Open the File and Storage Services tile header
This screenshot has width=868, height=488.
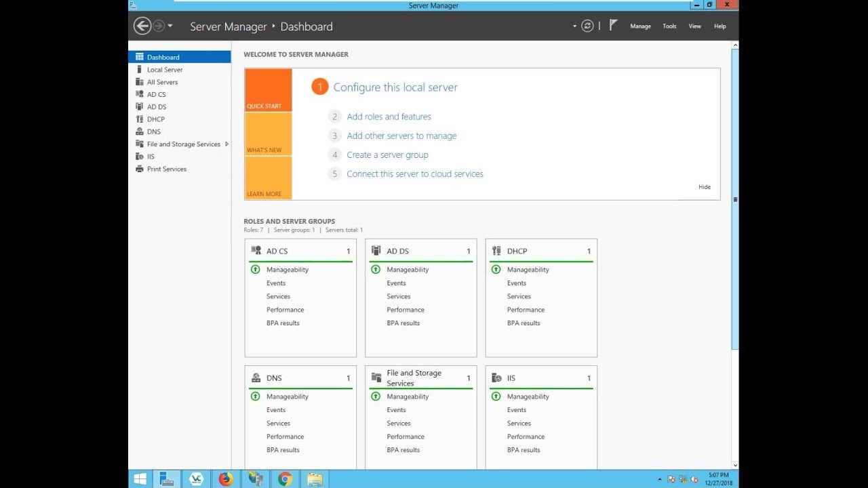420,378
